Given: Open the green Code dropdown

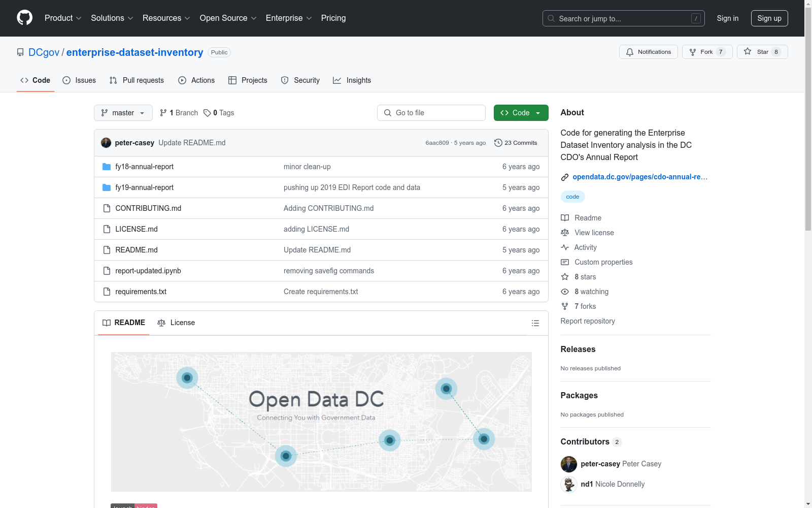Looking at the screenshot, I should click(521, 113).
